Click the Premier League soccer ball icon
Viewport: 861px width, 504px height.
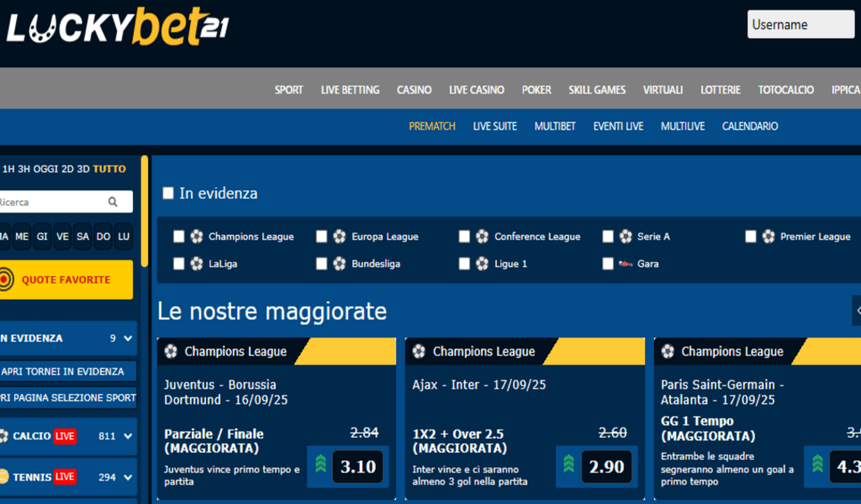(769, 236)
